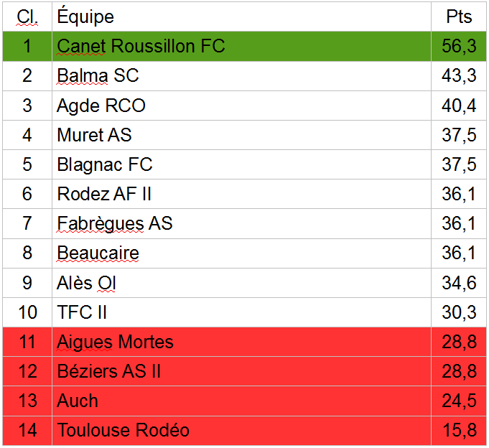Click the 34,6 points cell
This screenshot has width=489, height=448.
click(x=459, y=283)
